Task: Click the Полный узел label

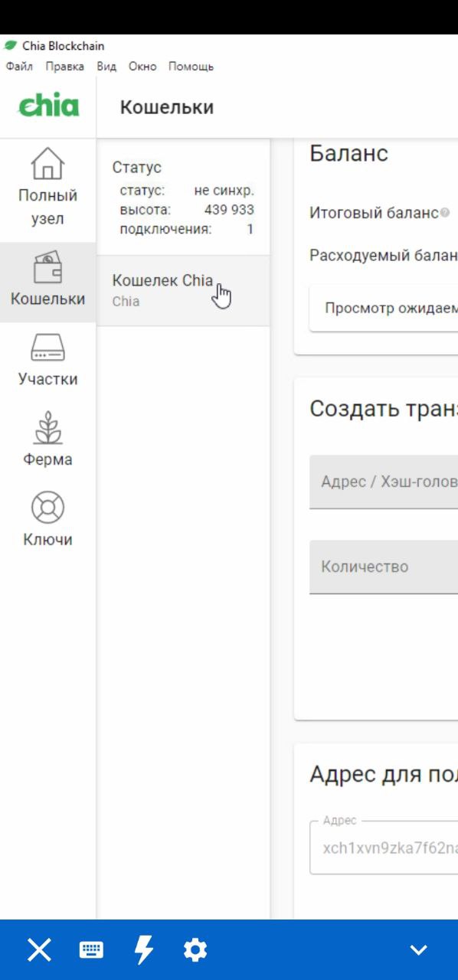Action: pos(47,207)
